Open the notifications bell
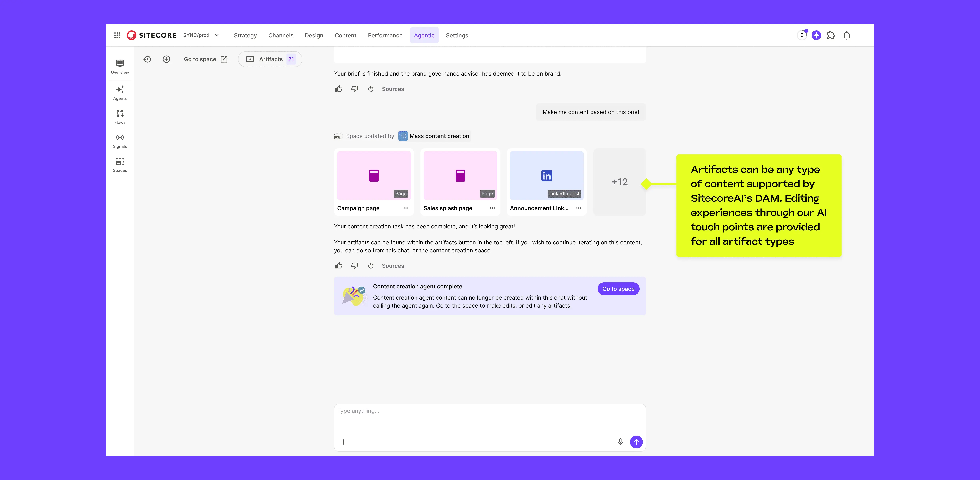 (847, 35)
